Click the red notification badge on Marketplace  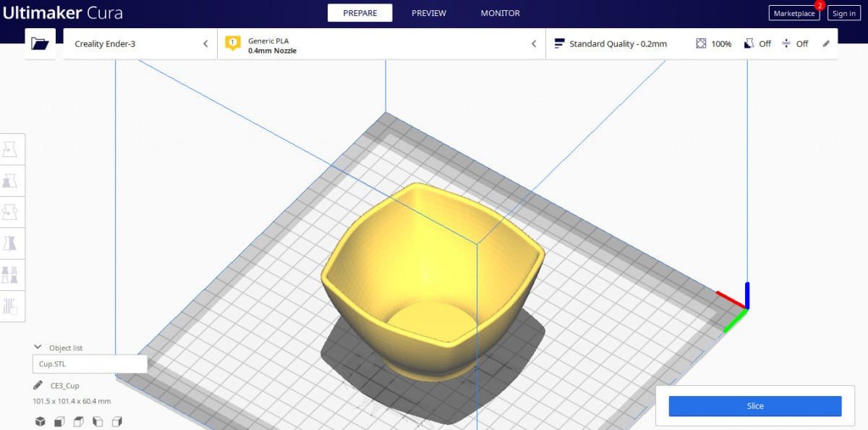tap(820, 5)
